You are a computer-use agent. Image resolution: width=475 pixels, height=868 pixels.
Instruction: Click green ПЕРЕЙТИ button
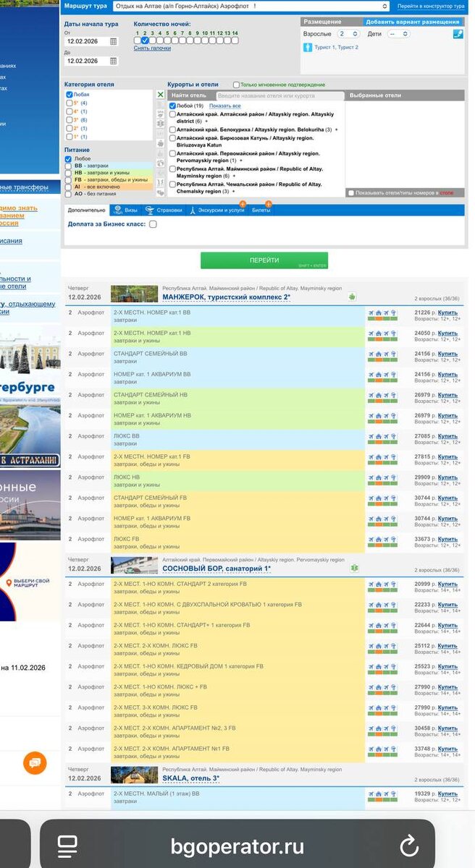click(264, 260)
